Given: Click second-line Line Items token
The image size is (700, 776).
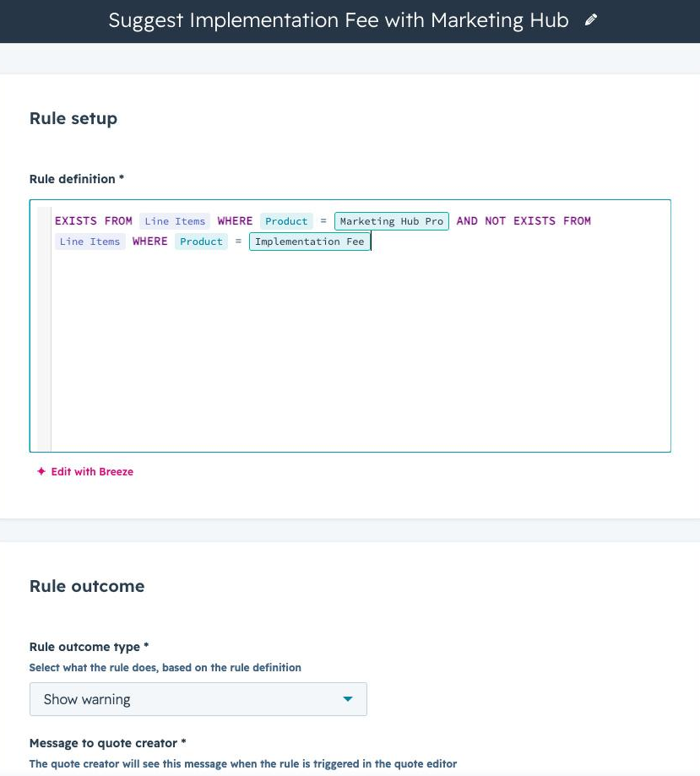Looking at the screenshot, I should click(90, 241).
